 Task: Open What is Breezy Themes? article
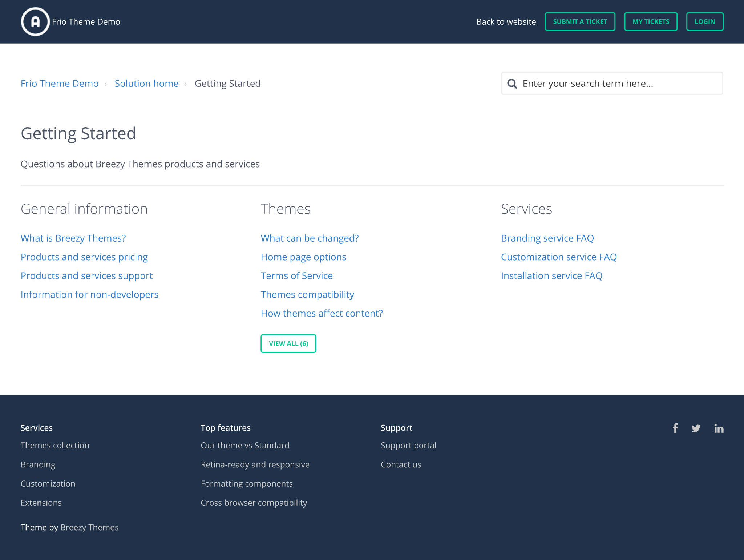(x=73, y=238)
